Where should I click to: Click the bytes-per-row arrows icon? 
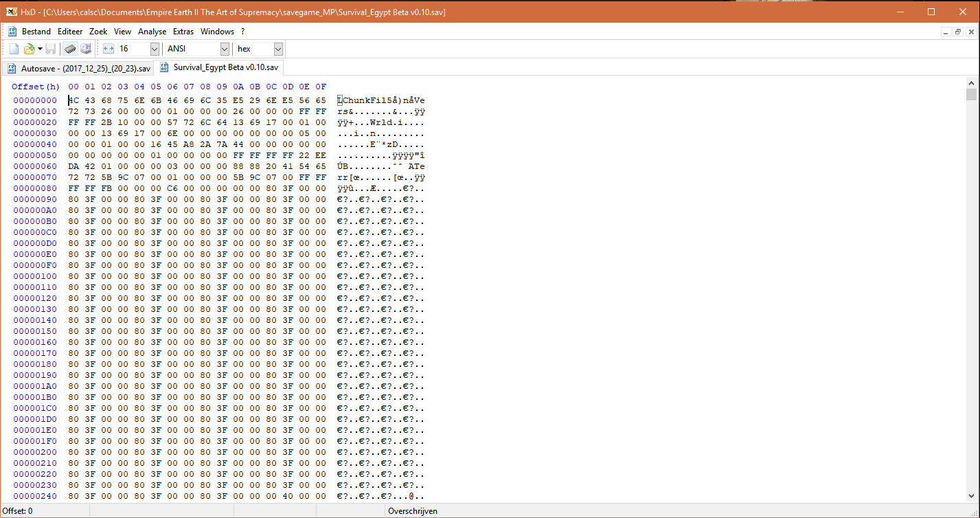tap(108, 49)
